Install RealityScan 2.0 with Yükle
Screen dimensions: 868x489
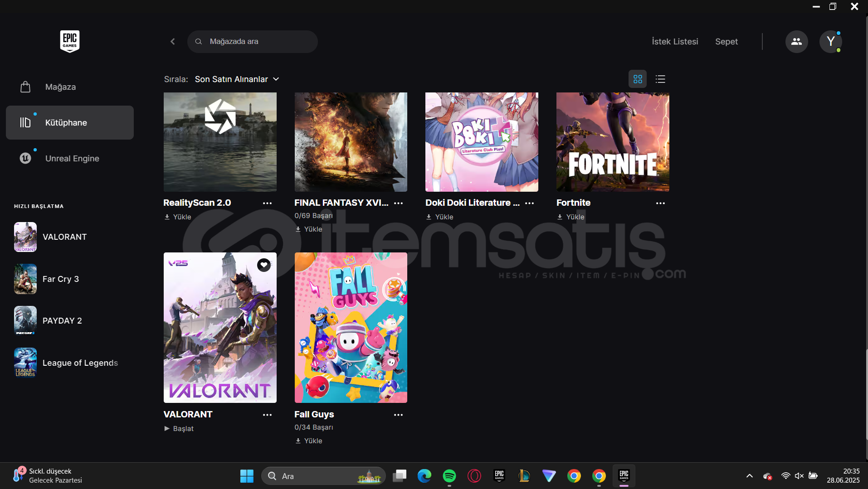(178, 217)
